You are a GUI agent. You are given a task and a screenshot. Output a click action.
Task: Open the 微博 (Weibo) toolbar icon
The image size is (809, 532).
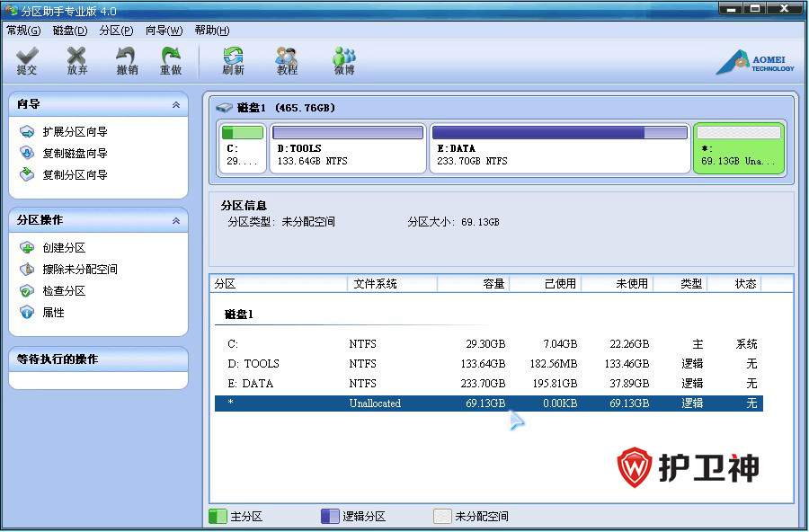pyautogui.click(x=343, y=60)
